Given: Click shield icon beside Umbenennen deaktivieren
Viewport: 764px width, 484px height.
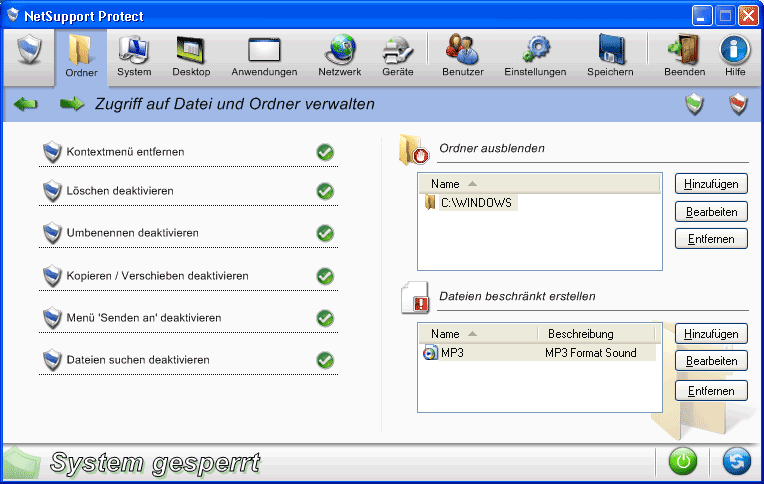Looking at the screenshot, I should coord(52,233).
